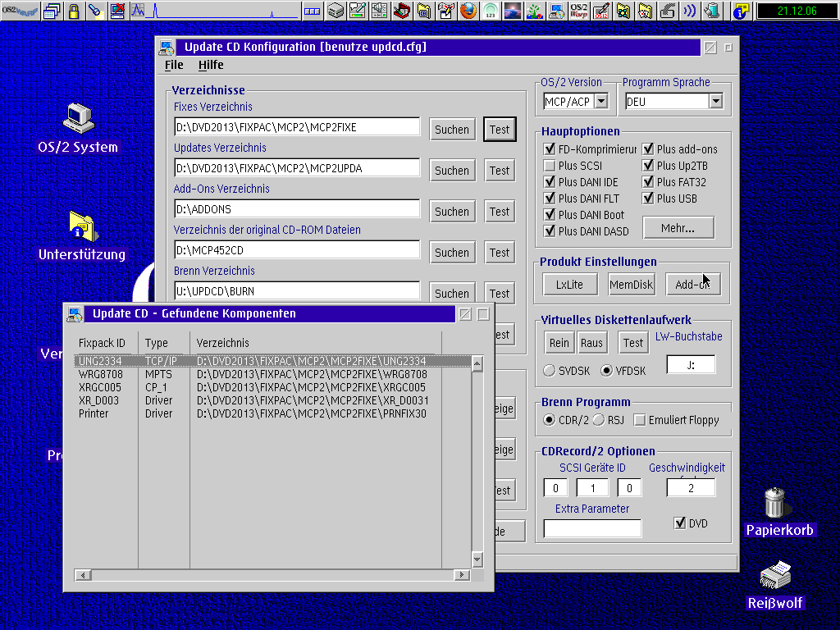The width and height of the screenshot is (840, 630).
Task: Toggle FD-Komprimierung checkbox
Action: coord(549,149)
